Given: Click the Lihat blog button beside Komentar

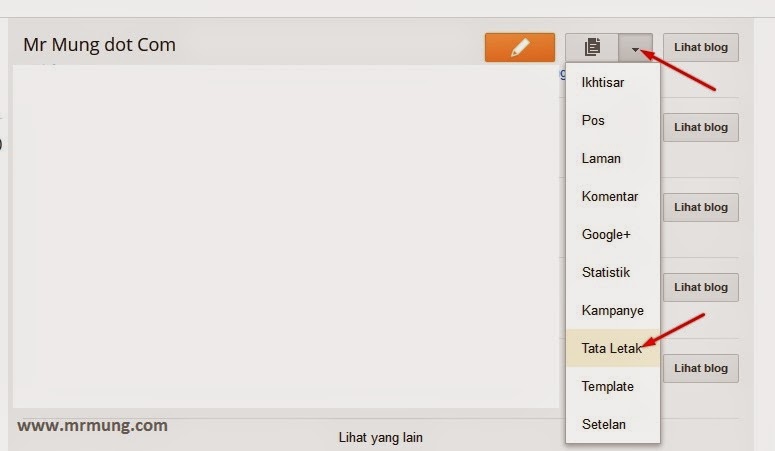Looking at the screenshot, I should (x=700, y=207).
